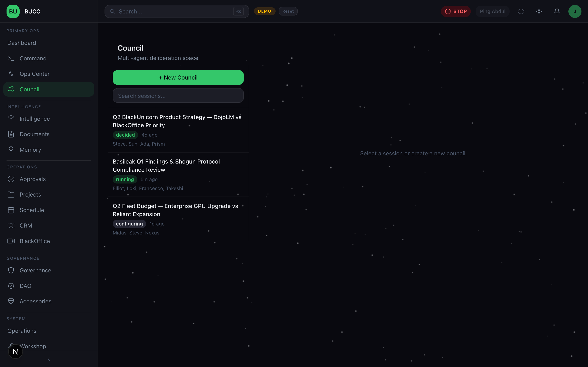Click the sparkle assistant icon

pyautogui.click(x=539, y=11)
